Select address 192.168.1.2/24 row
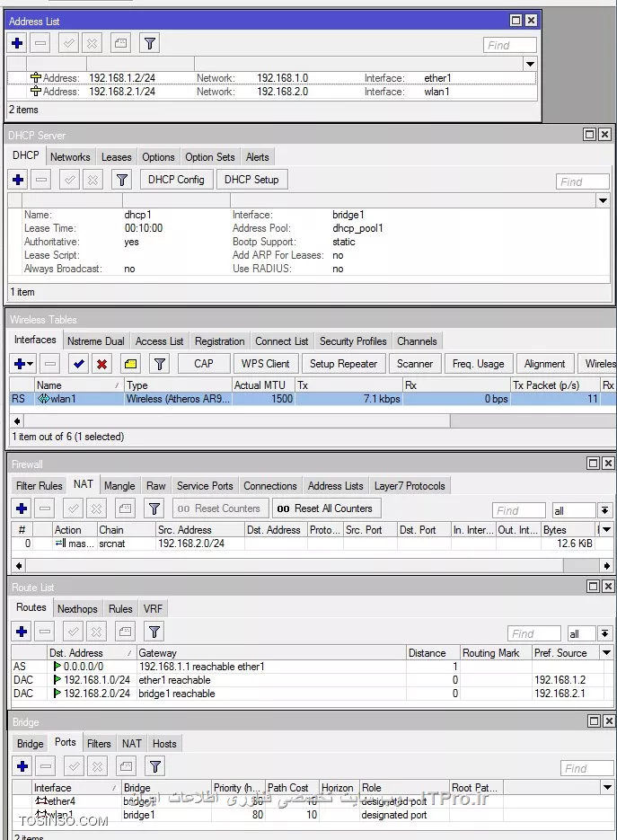617x840 pixels. pos(271,78)
